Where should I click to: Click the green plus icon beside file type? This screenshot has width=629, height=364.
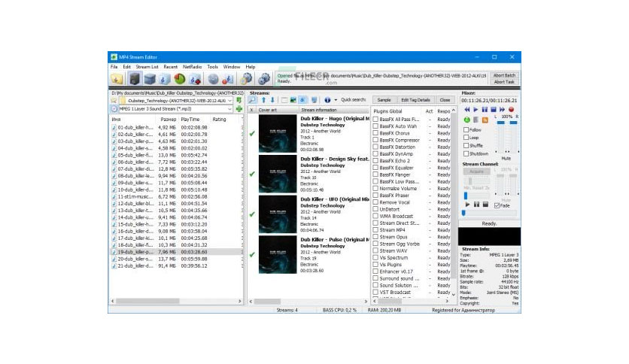(239, 108)
